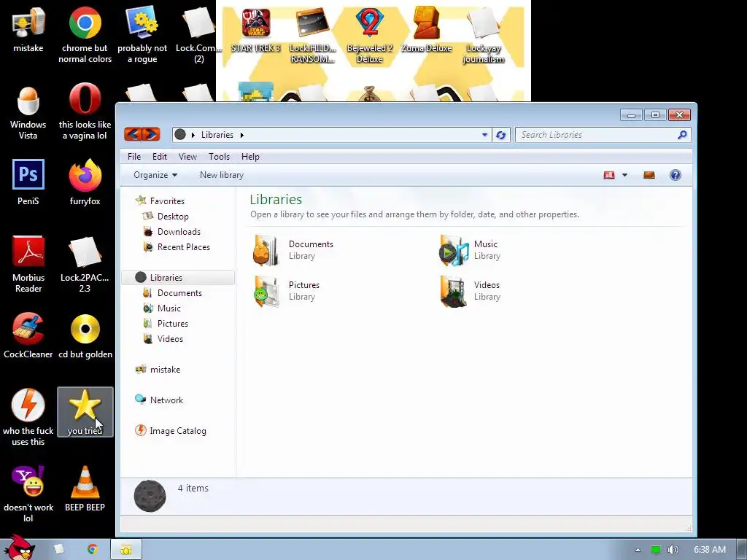
Task: Open the 'furryfox' Firefox desktop icon
Action: coord(85,182)
